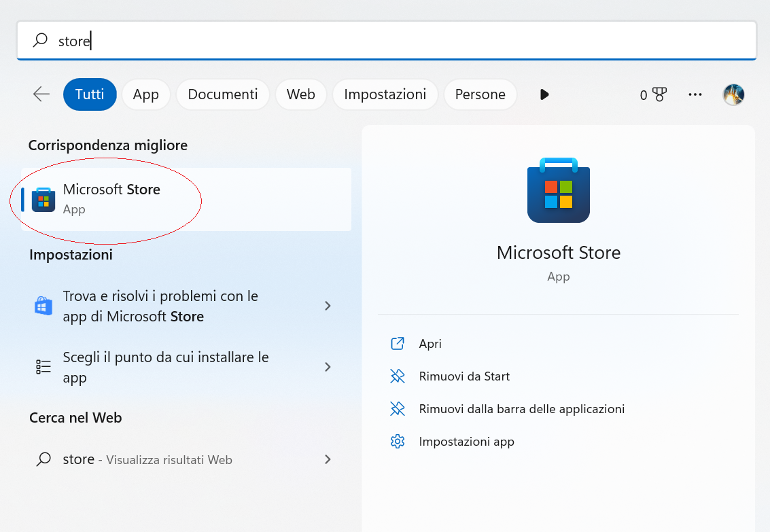
Task: Switch to the Persone filter tab
Action: (x=480, y=94)
